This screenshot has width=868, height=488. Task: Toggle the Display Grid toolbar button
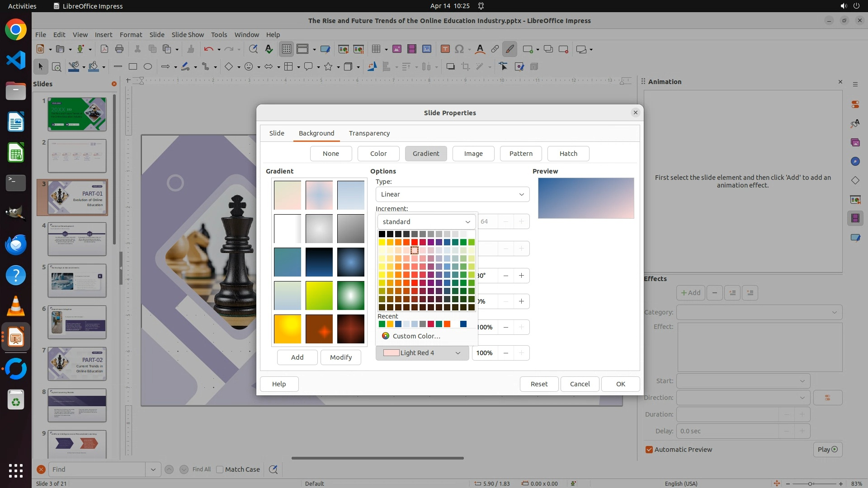pyautogui.click(x=287, y=49)
